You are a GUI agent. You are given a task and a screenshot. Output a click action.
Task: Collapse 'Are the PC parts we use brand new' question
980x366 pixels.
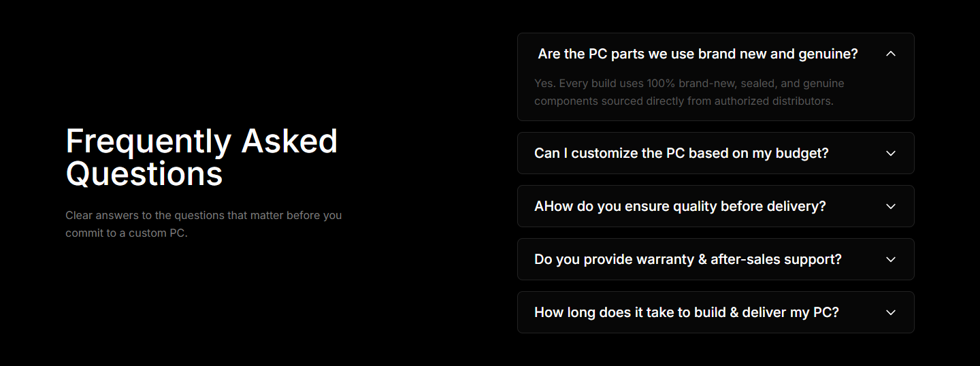698,54
